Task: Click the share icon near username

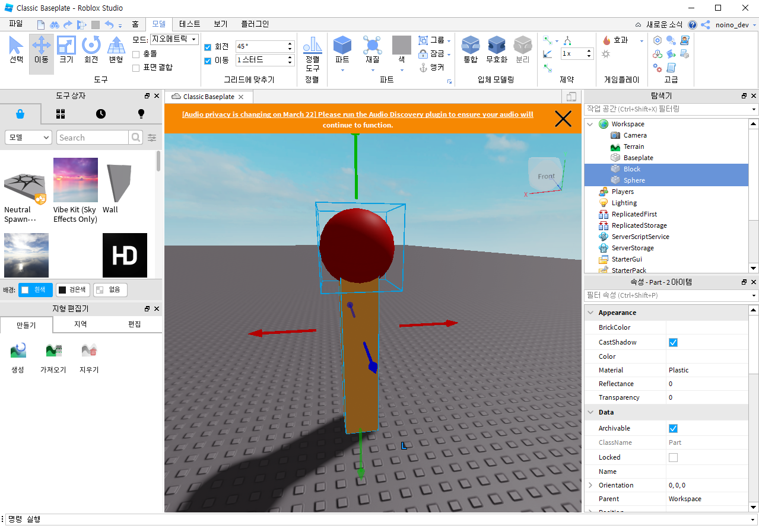Action: point(706,25)
